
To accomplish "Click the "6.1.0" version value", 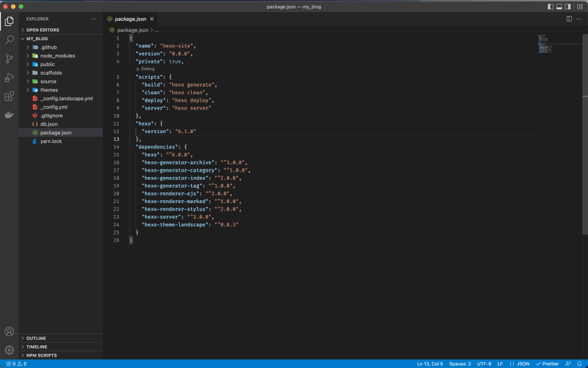I will click(186, 132).
